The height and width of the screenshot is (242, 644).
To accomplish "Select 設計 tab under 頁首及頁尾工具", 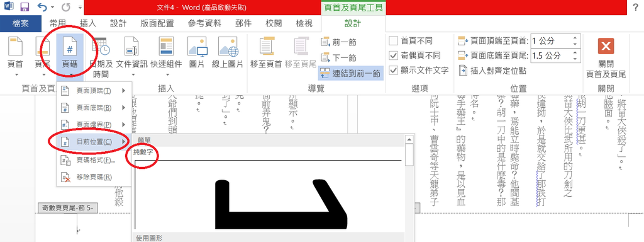I will [x=353, y=24].
